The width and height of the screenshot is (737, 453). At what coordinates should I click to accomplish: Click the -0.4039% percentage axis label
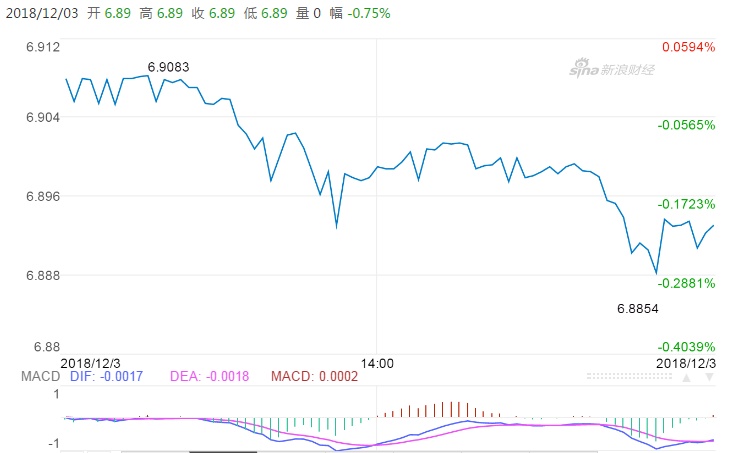[x=688, y=346]
